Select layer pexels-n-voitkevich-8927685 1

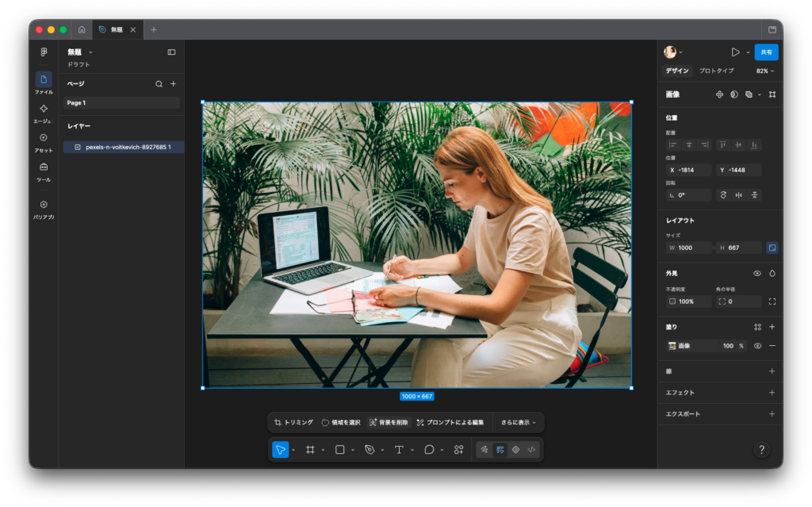pos(123,148)
